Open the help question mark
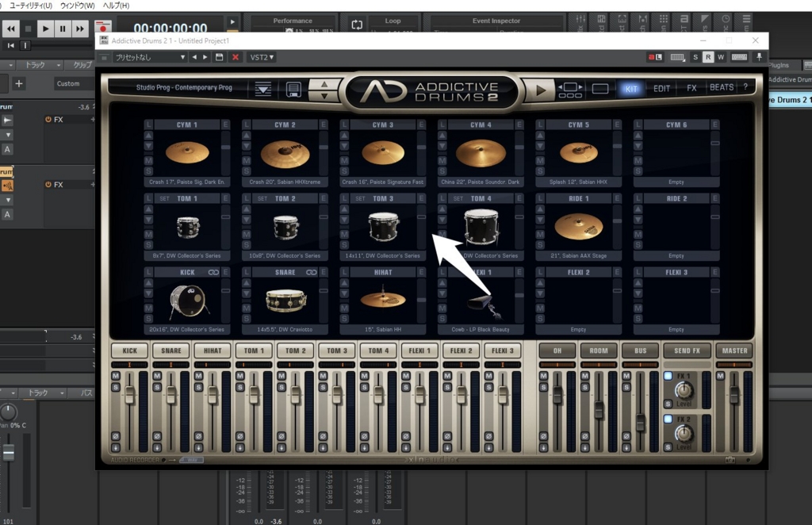The image size is (812, 525). [x=745, y=87]
